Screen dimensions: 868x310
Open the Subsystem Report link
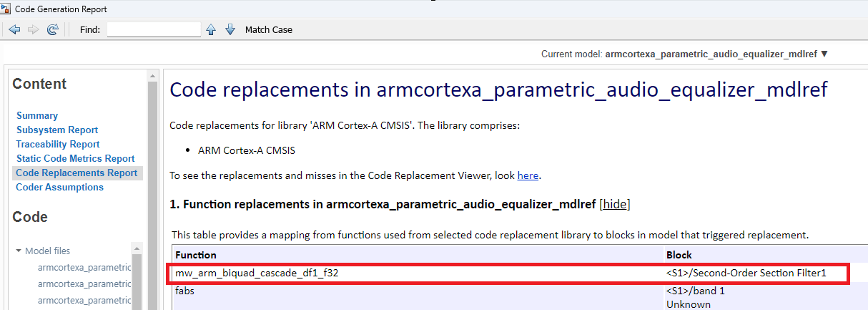(x=57, y=130)
